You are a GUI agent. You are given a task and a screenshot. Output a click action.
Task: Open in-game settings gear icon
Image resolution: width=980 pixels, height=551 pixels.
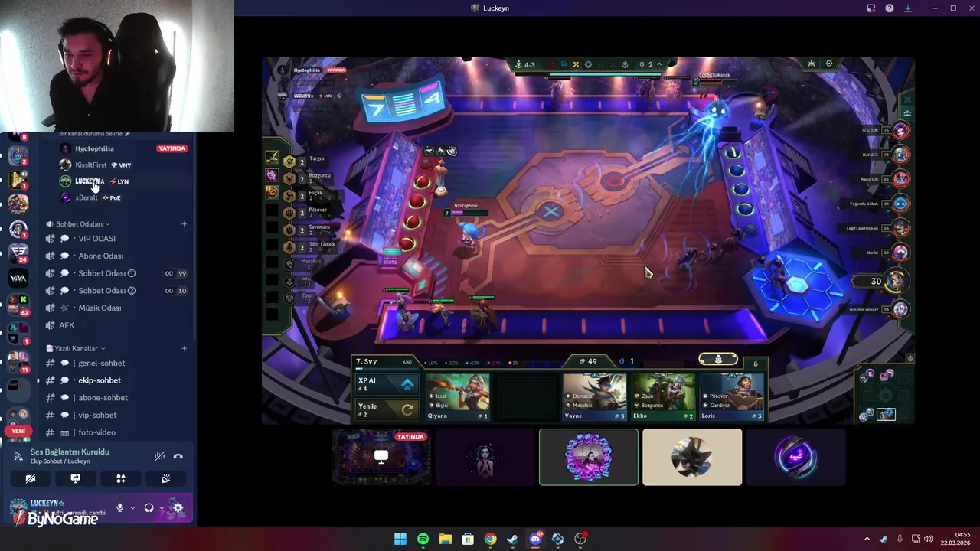point(828,64)
